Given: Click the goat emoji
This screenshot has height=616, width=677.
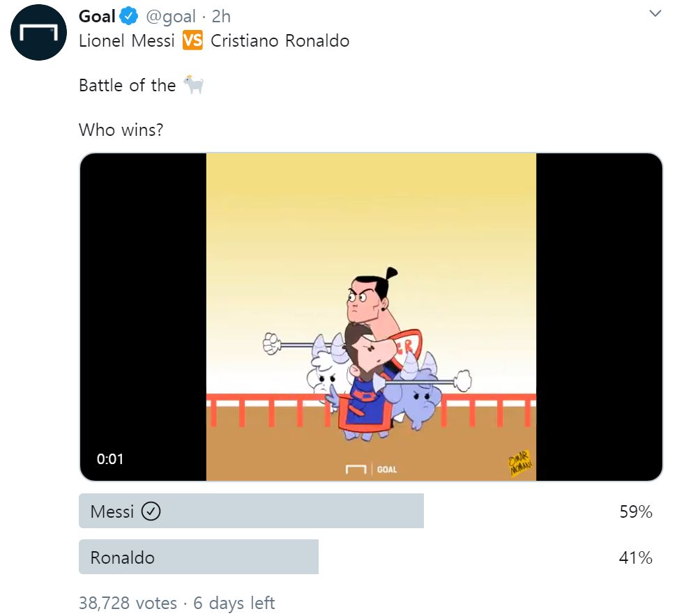Looking at the screenshot, I should [192, 86].
